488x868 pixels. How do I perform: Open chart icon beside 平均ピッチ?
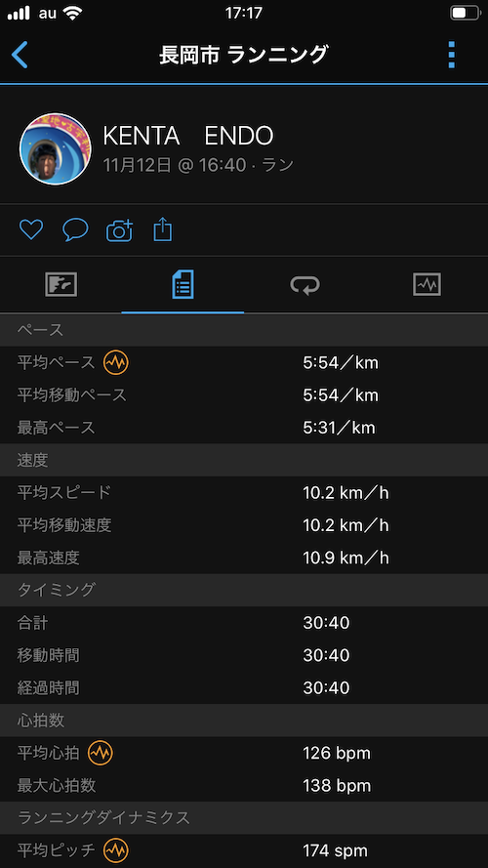click(x=116, y=849)
